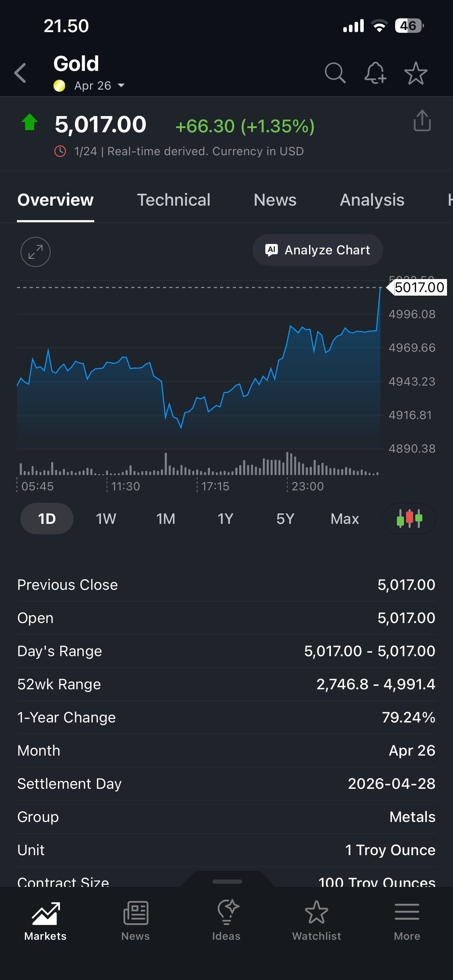Switch to the Analysis tab

(372, 200)
